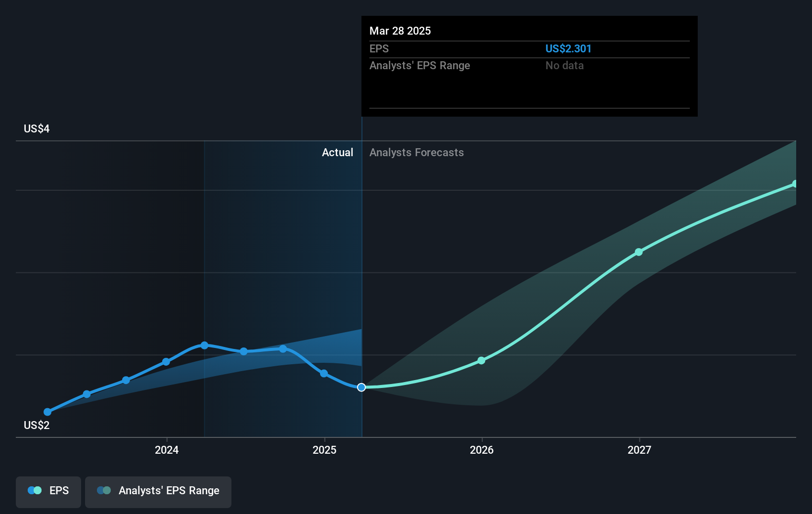Click the 'No data' tooltip value
Viewport: 812px width, 514px height.
(x=564, y=65)
